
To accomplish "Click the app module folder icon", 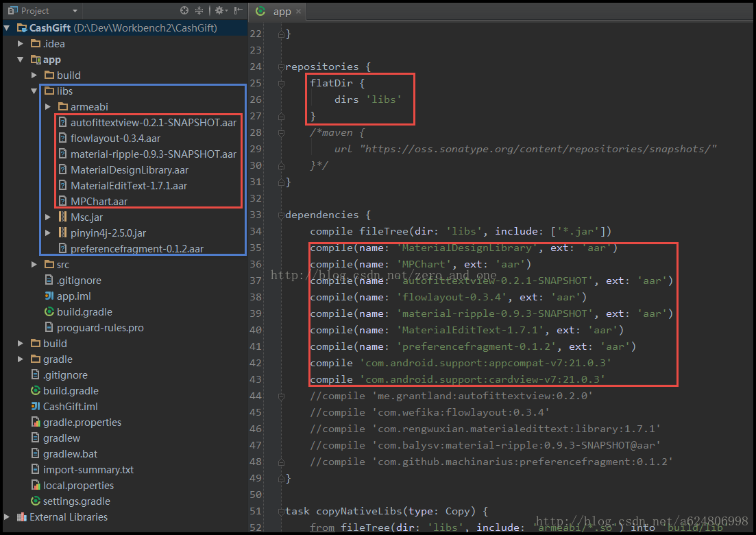I will click(36, 60).
